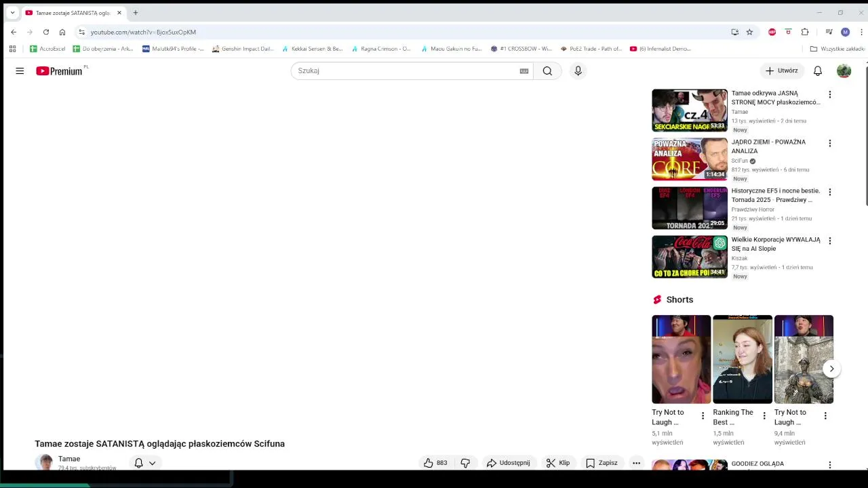Select the 'Tamae zostaje SATANISTĄ' browser tab
The width and height of the screenshot is (868, 488).
point(73,12)
